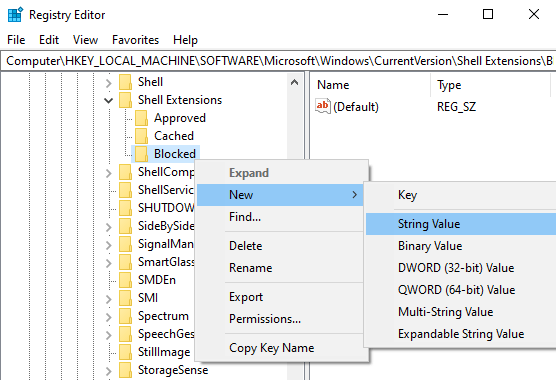
Task: Click the Cached tree label
Action: (x=174, y=136)
